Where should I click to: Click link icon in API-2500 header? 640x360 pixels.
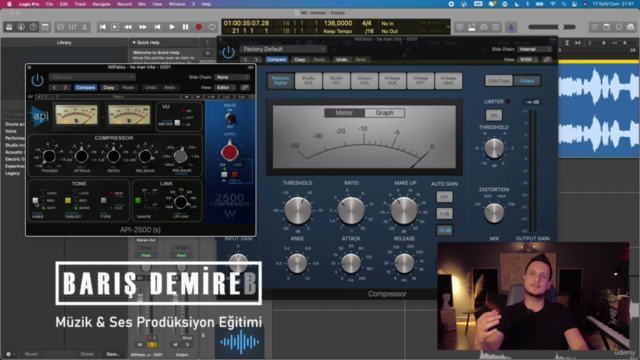(x=244, y=87)
